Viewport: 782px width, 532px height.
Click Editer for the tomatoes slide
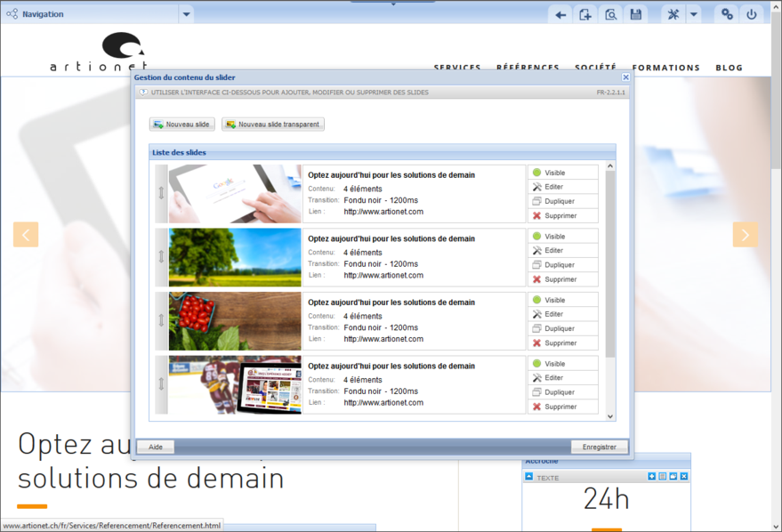point(563,315)
